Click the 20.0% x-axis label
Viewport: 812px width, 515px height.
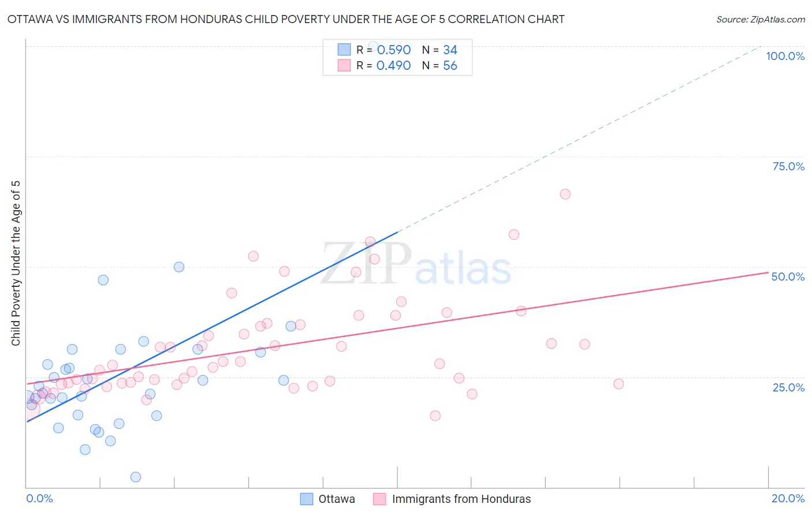[x=788, y=498]
